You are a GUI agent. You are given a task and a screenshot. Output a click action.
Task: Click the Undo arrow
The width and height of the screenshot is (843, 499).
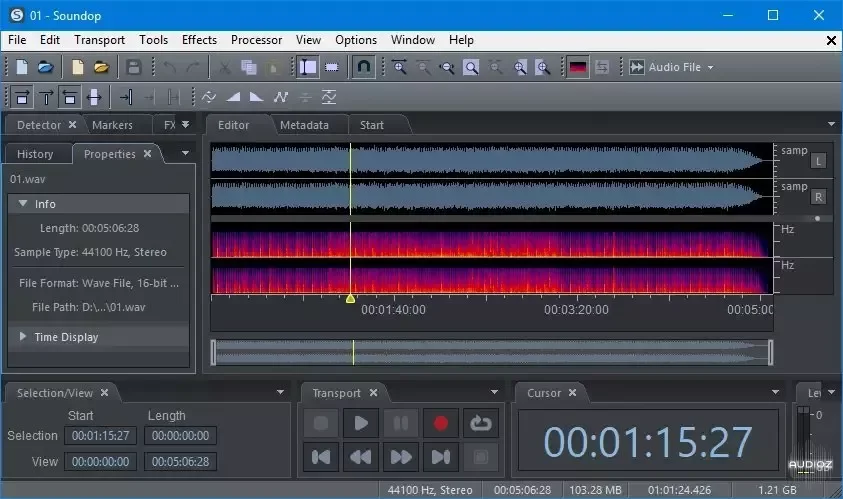coord(170,67)
